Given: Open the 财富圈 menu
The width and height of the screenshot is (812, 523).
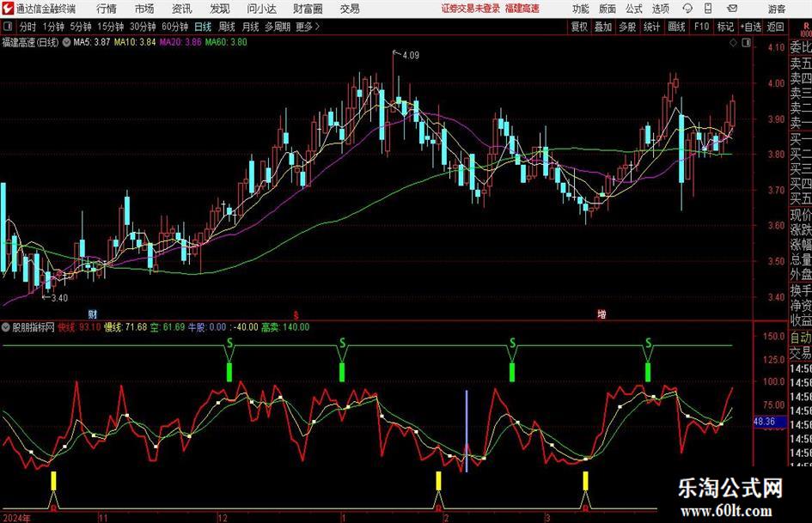Looking at the screenshot, I should 308,9.
